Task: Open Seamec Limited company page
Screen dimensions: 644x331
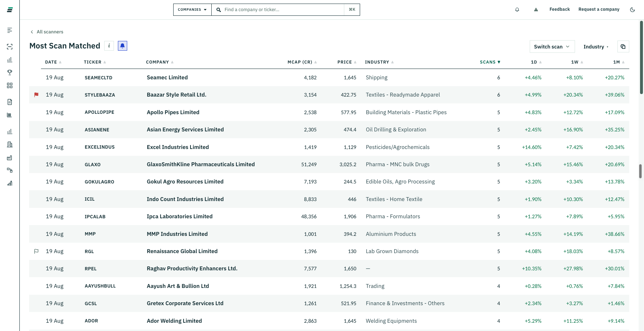Action: tap(167, 78)
